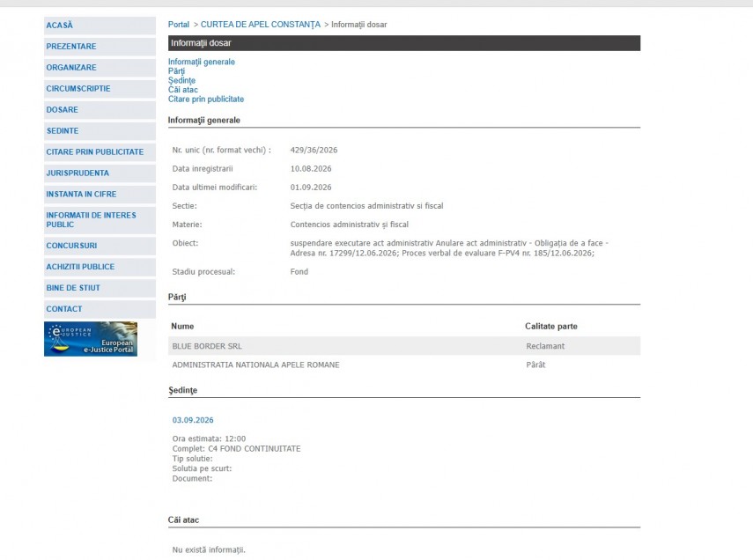The width and height of the screenshot is (753, 560).
Task: Open SEDINTE from the side menu
Action: point(100,131)
